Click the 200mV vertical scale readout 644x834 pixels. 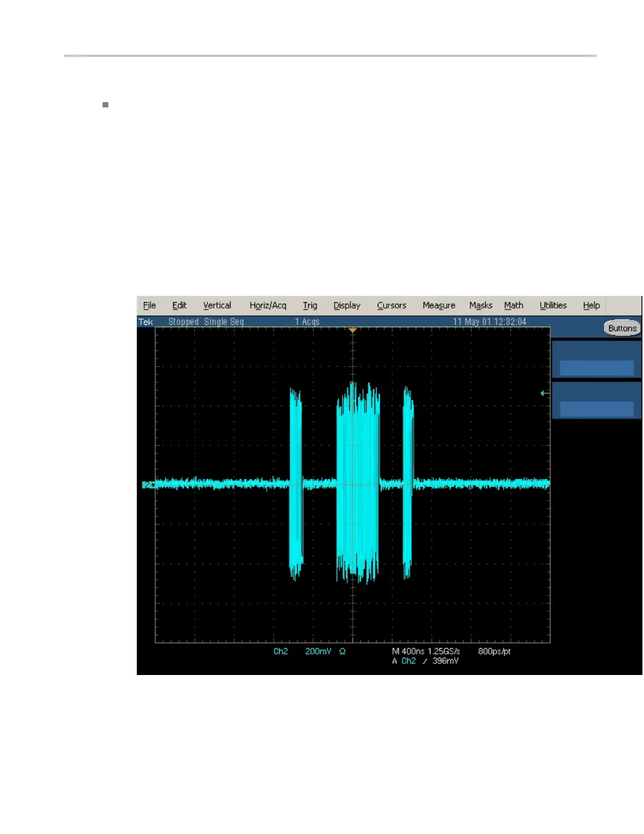(x=318, y=651)
